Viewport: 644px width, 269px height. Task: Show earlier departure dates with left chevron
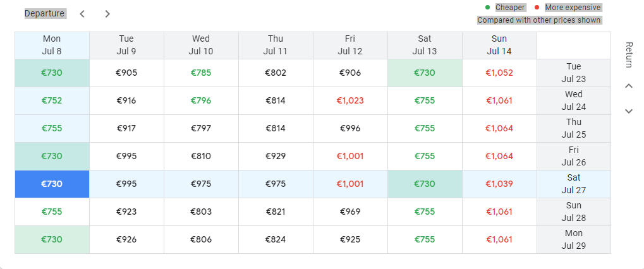click(x=82, y=14)
